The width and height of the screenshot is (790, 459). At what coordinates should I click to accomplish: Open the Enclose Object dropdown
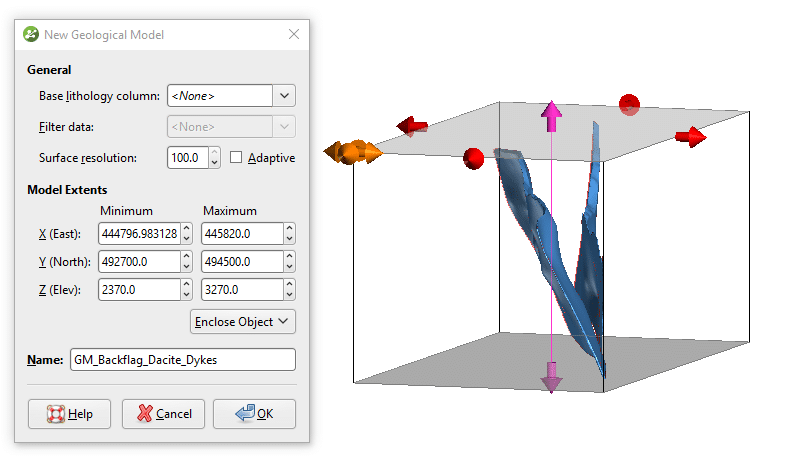coord(243,321)
